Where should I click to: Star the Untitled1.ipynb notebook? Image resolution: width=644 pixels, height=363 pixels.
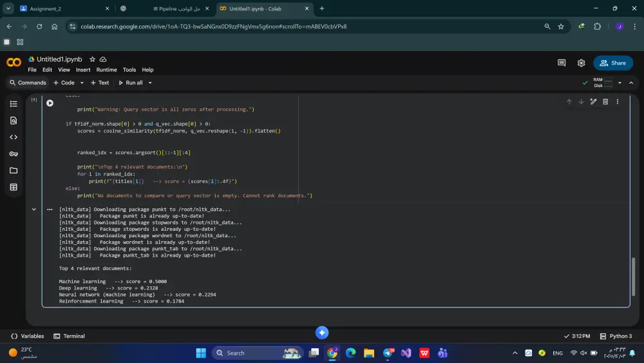point(92,59)
